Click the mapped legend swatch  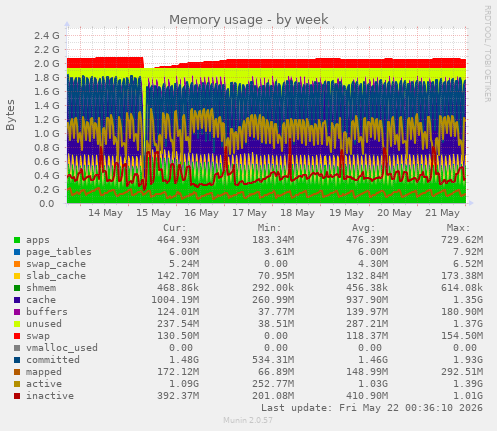17,372
